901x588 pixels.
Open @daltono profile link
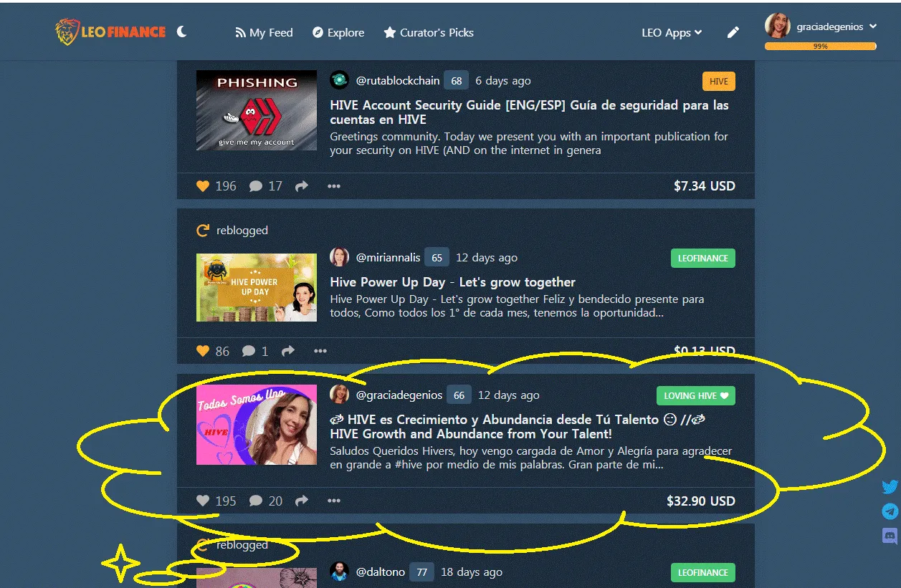381,572
